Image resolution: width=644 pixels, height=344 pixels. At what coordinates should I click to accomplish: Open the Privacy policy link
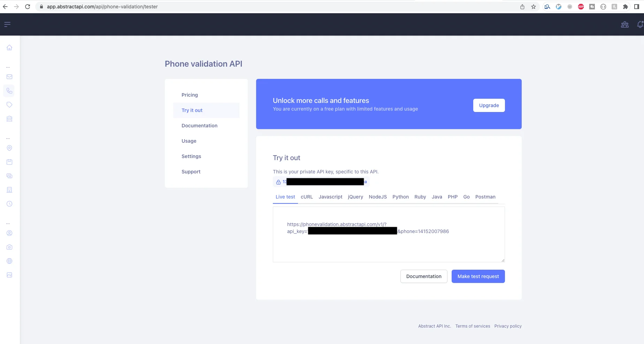pyautogui.click(x=508, y=326)
